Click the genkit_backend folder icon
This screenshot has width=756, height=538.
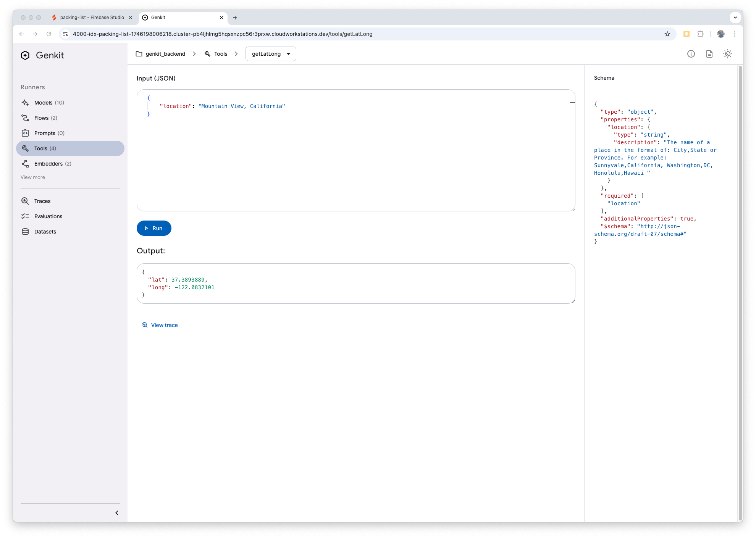[139, 54]
